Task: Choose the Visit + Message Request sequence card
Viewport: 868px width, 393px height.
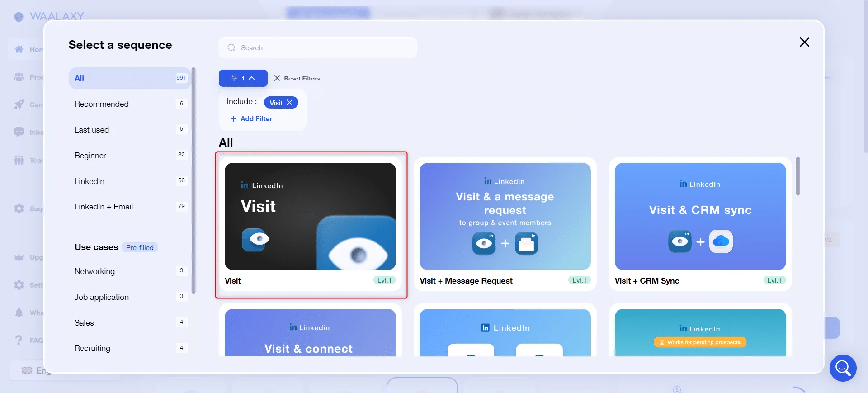Action: coord(505,224)
